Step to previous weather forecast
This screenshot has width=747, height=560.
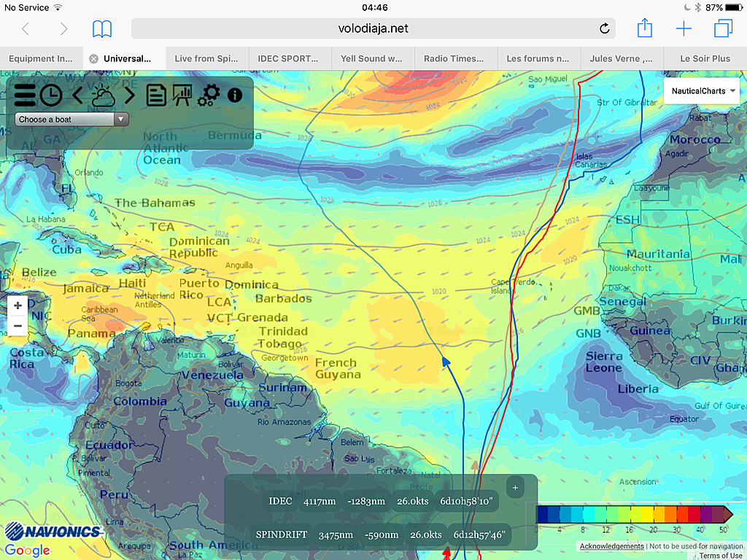tap(77, 96)
